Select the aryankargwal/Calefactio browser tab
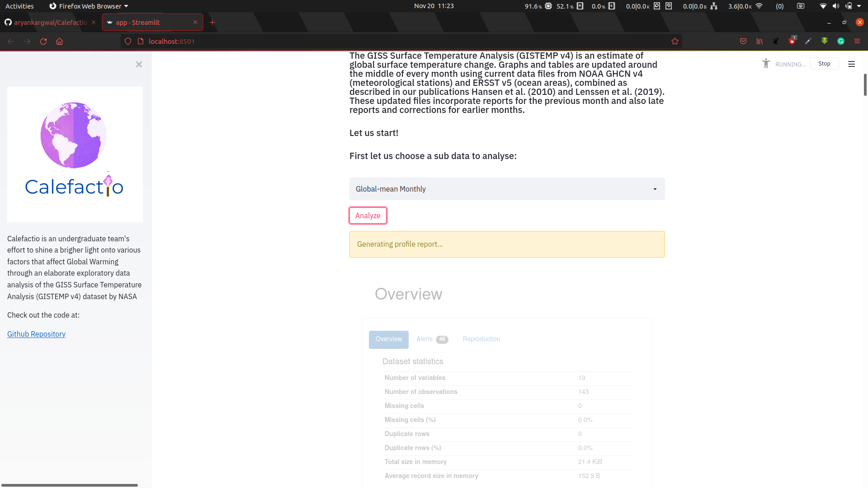 [50, 23]
